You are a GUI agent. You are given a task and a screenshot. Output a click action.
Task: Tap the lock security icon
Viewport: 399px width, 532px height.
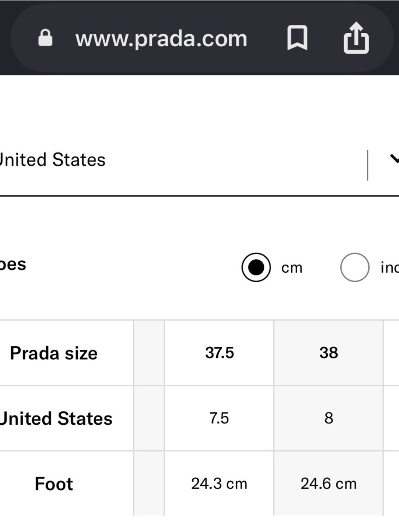[45, 38]
